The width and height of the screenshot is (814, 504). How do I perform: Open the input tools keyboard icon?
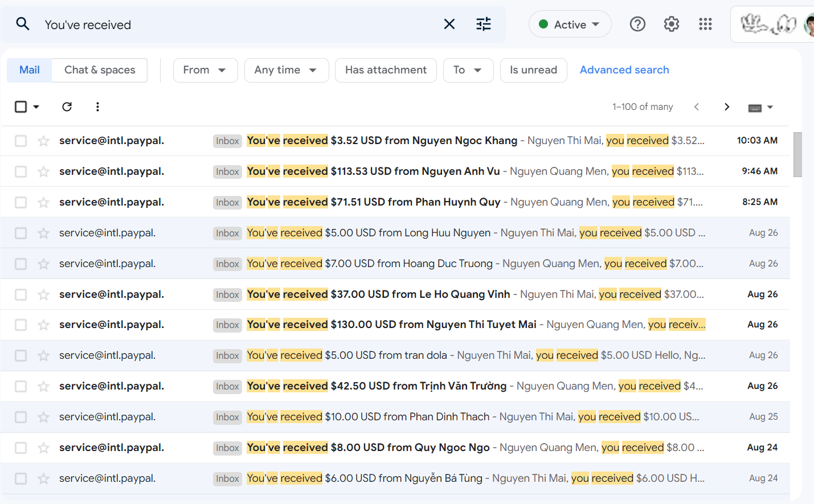click(x=755, y=107)
